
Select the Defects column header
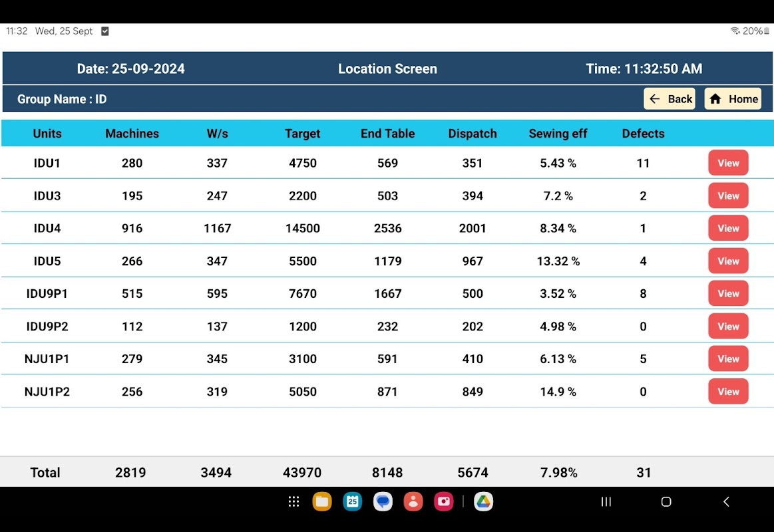[643, 134]
